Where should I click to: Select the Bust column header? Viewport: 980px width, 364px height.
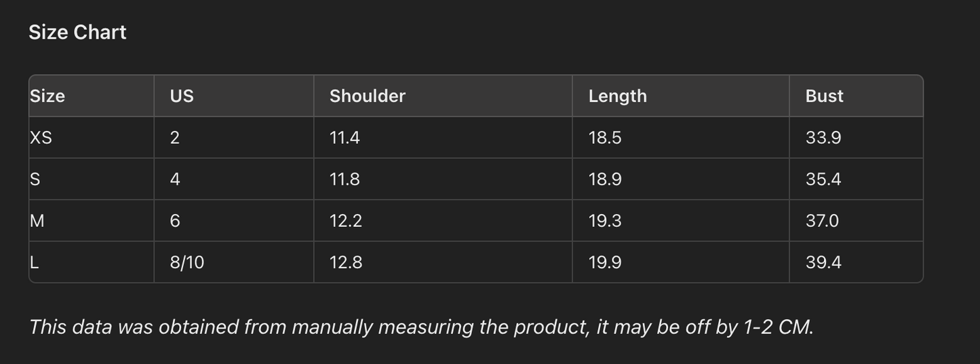[824, 96]
